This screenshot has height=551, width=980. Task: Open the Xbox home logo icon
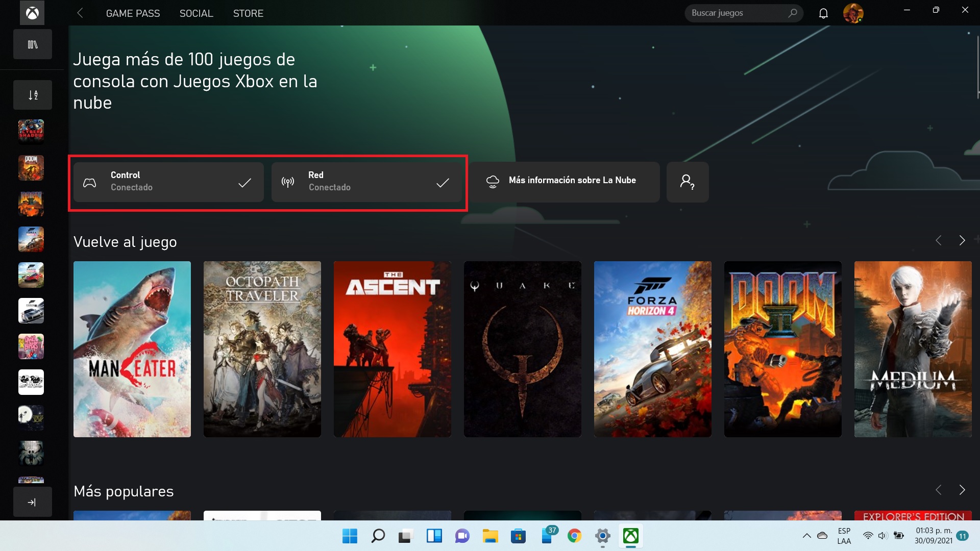(x=32, y=13)
